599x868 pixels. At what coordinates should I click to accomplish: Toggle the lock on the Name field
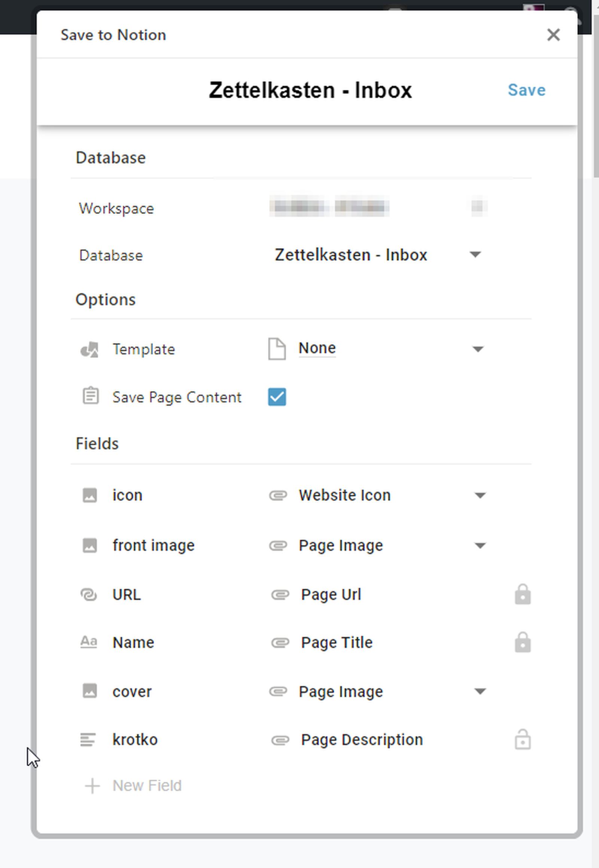pyautogui.click(x=523, y=642)
